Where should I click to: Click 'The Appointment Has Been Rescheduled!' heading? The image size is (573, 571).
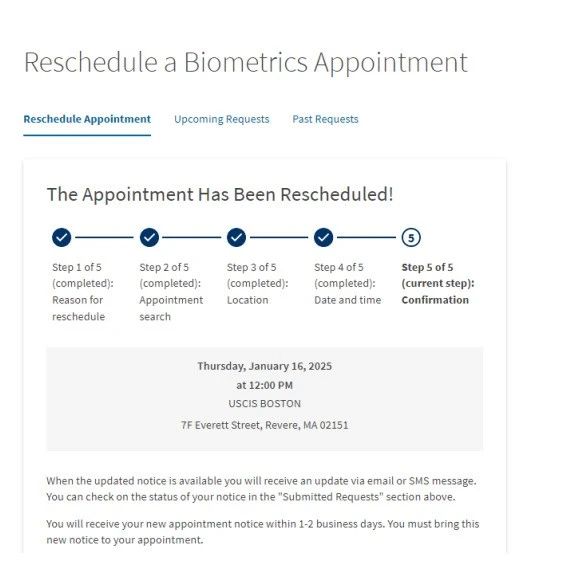point(220,194)
